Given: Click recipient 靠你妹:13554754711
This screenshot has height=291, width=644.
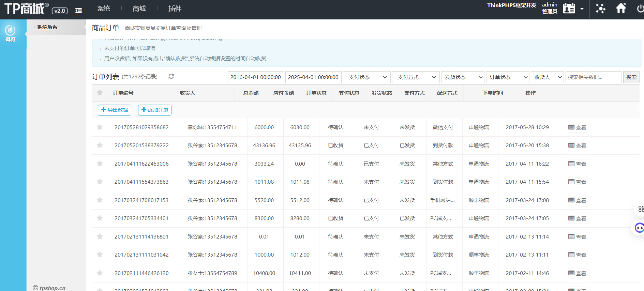Looking at the screenshot, I should coord(212,127).
